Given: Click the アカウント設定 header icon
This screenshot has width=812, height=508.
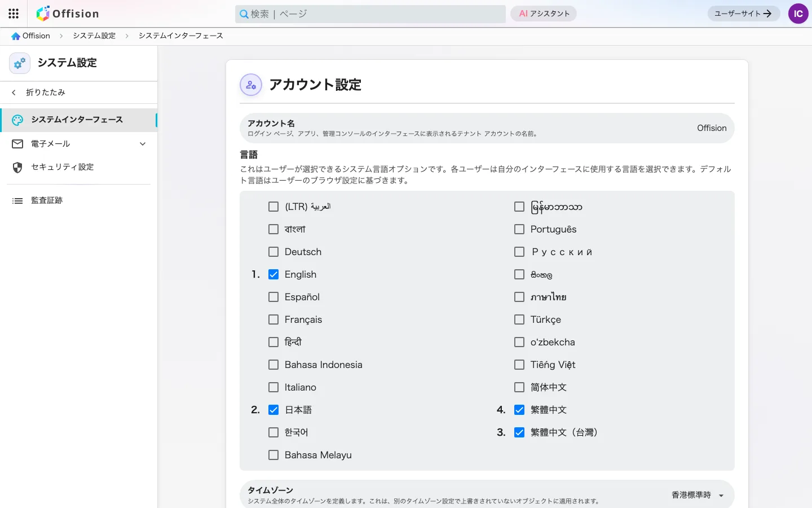Looking at the screenshot, I should click(x=251, y=85).
